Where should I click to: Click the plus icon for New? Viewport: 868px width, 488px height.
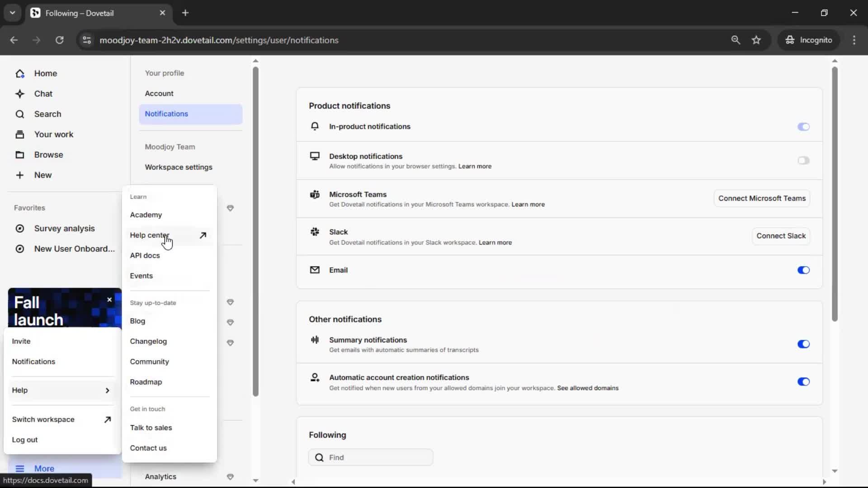click(x=20, y=175)
